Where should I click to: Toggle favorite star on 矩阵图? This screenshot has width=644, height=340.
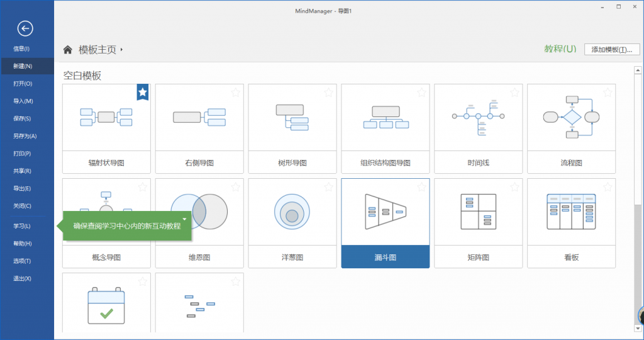(514, 187)
